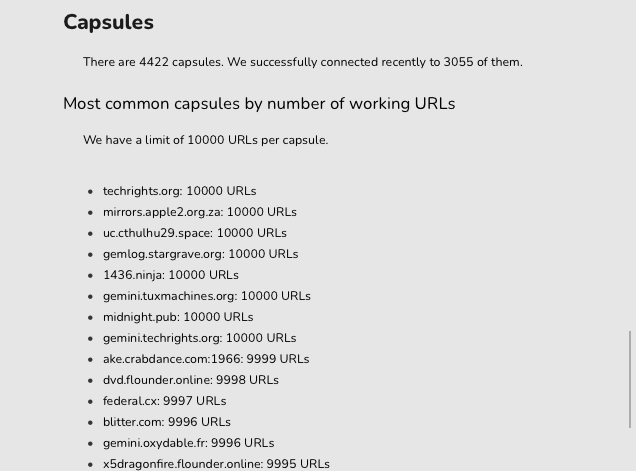Viewport: 636px width, 471px height.
Task: Select the gemini.techrights.org entry
Action: [x=200, y=338]
